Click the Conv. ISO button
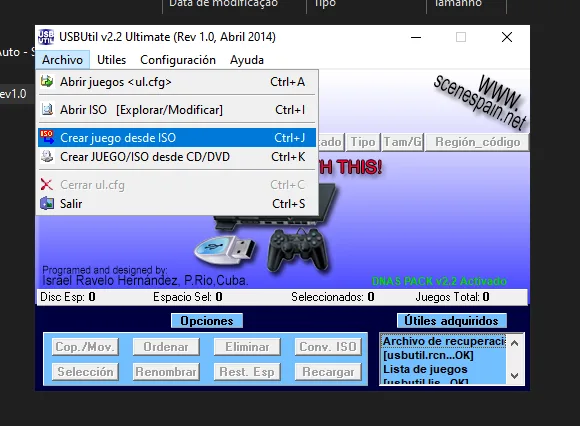 (x=328, y=347)
